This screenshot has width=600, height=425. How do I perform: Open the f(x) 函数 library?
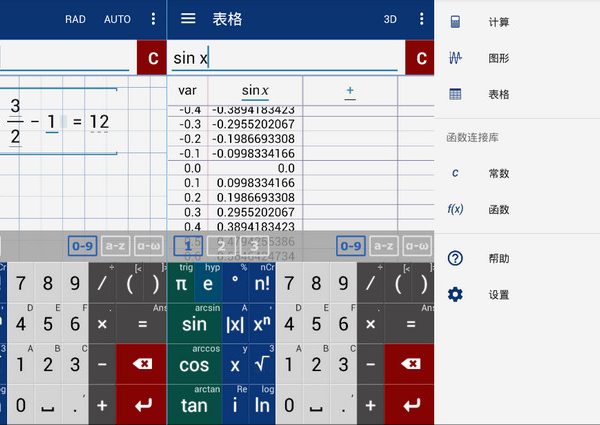498,209
